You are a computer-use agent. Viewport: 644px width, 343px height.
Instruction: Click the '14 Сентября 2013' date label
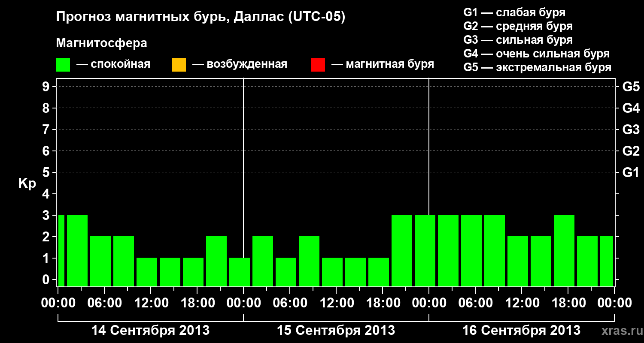pos(151,331)
